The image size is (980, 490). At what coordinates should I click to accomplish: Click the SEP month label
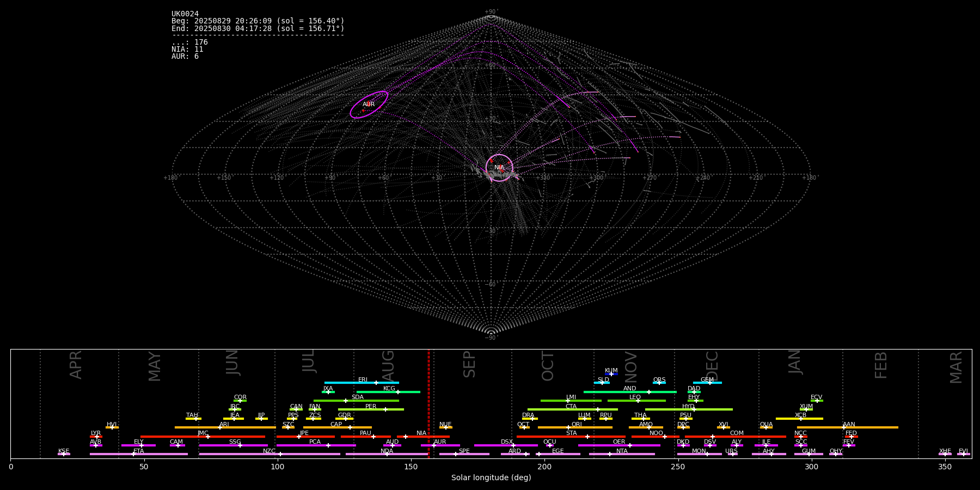click(469, 364)
